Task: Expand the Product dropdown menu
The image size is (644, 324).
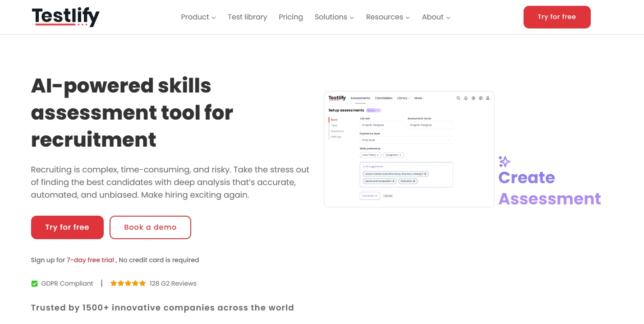Action: coord(198,17)
